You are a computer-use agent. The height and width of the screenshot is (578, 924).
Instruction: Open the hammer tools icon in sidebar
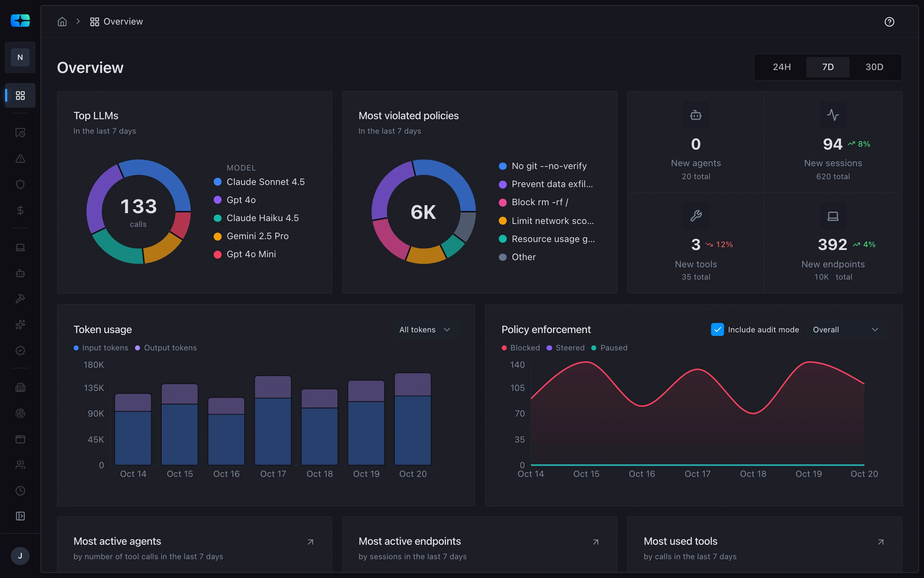coord(20,298)
